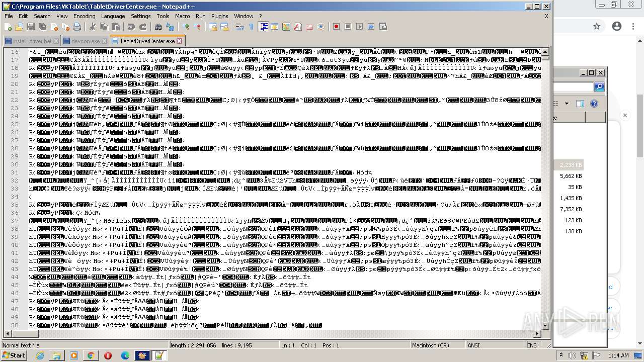Image resolution: width=644 pixels, height=362 pixels.
Task: Start macro recording with red dot
Action: pyautogui.click(x=337, y=27)
